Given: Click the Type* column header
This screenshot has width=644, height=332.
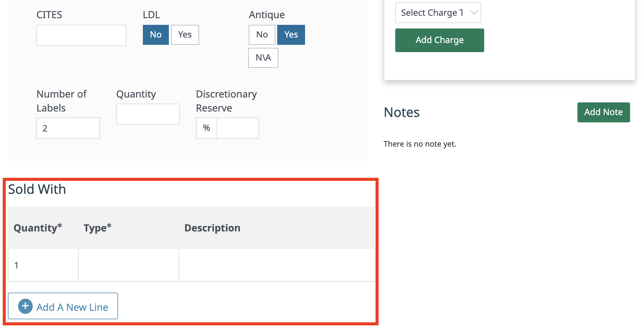Looking at the screenshot, I should click(x=97, y=228).
